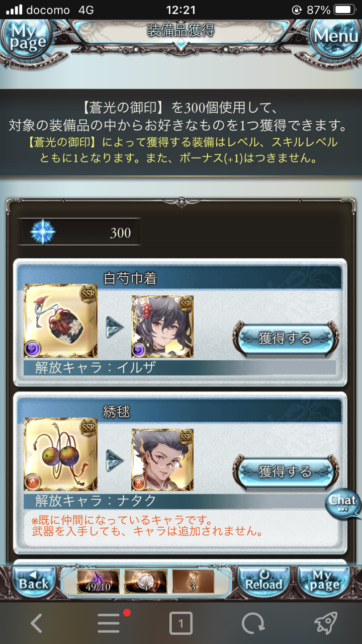This screenshot has height=644, width=362.
Task: Open the Chat bubble icon
Action: pyautogui.click(x=343, y=503)
